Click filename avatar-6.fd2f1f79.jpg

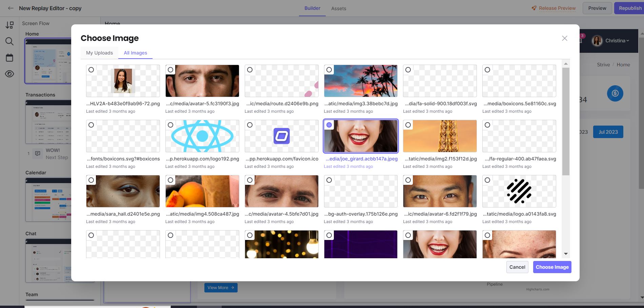(440, 214)
